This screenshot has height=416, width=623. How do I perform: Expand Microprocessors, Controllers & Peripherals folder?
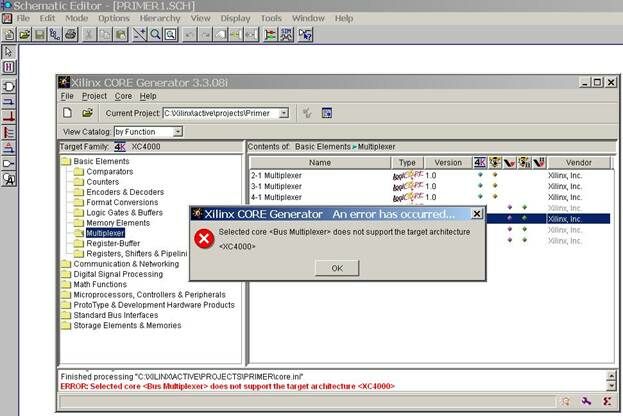[66, 295]
